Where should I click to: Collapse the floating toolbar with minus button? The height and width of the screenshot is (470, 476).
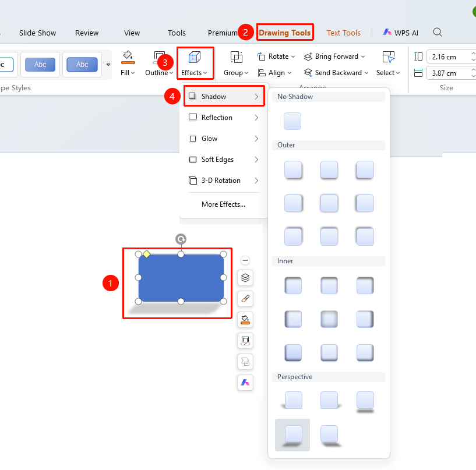(x=245, y=260)
